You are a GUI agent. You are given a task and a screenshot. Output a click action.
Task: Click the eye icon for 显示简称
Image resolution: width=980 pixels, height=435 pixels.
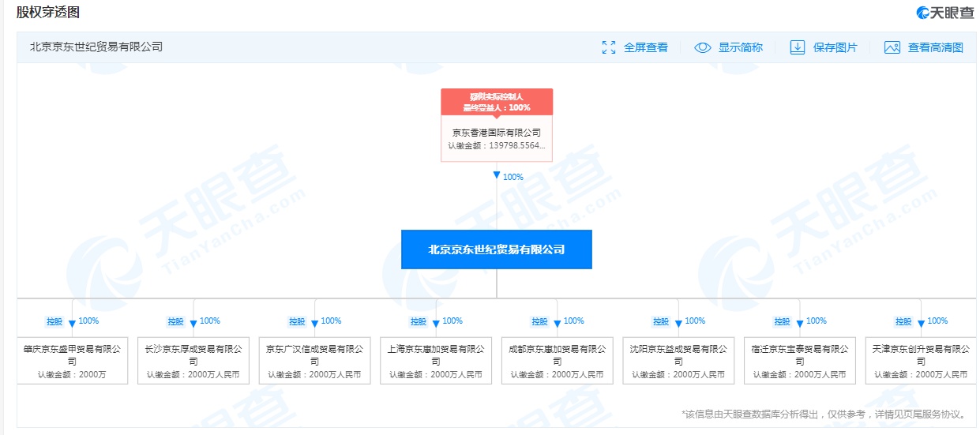pos(702,47)
